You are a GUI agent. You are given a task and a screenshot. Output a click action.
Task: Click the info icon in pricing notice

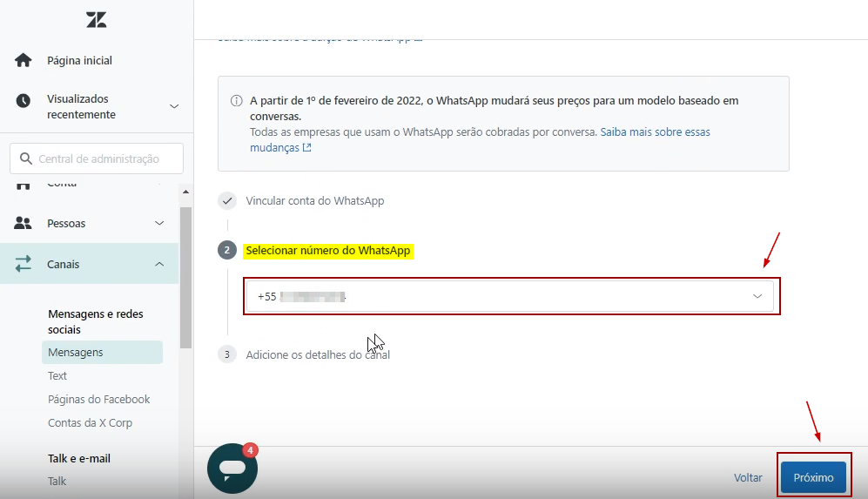click(237, 101)
